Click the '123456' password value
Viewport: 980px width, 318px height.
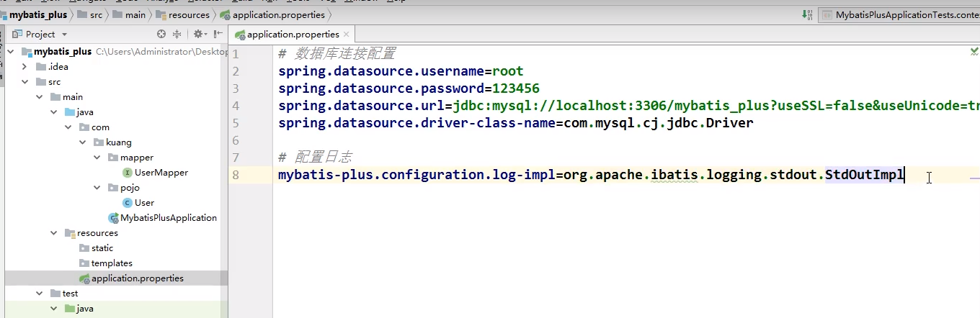click(x=516, y=88)
